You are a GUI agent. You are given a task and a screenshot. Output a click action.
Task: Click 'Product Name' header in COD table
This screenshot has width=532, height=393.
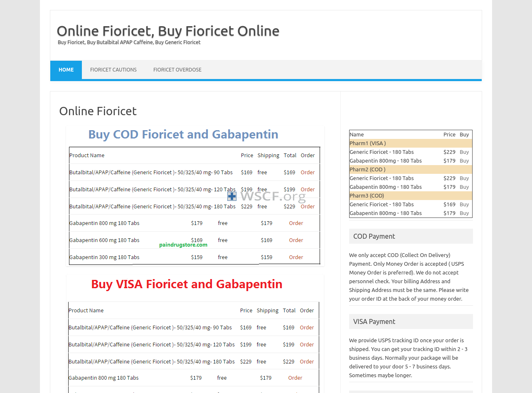click(x=87, y=155)
